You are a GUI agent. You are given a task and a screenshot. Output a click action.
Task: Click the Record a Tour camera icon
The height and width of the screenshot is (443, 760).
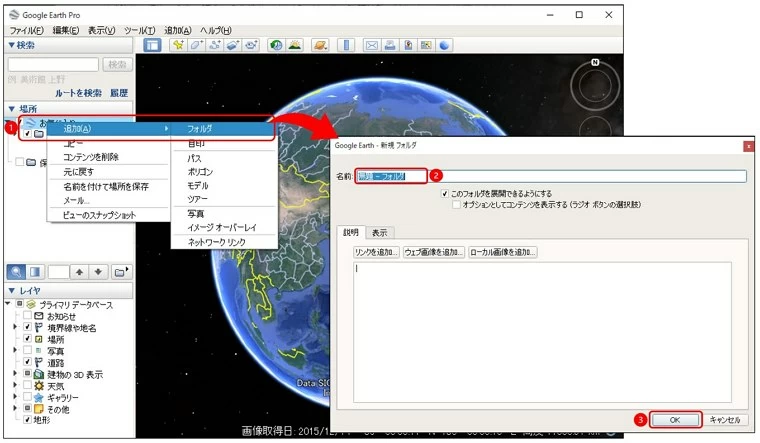pos(251,45)
